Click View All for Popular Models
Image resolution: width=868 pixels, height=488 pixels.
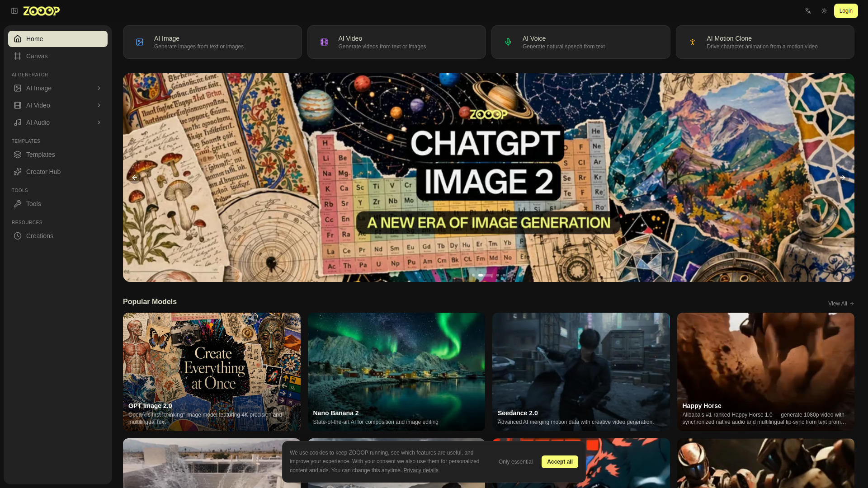(841, 304)
